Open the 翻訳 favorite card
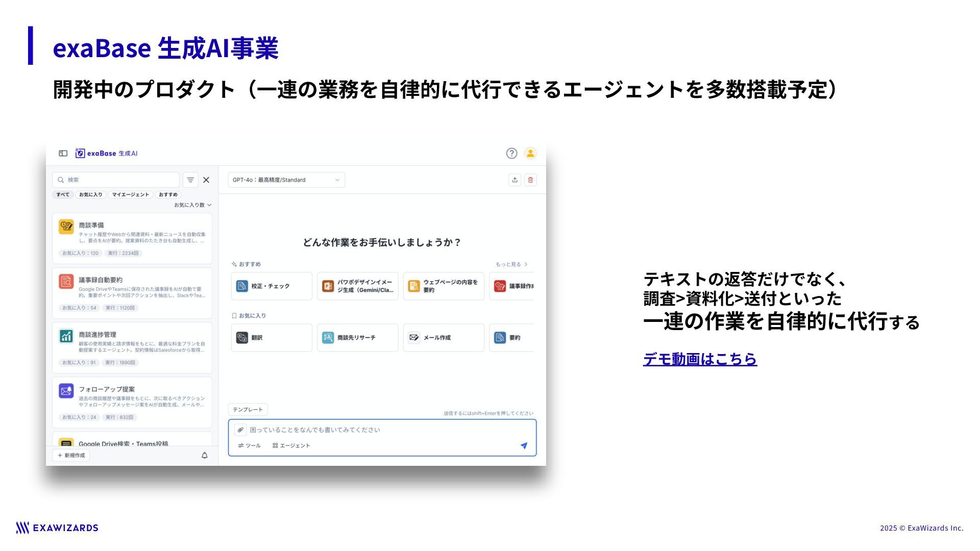Screen dimensions: 980x551 (x=272, y=338)
